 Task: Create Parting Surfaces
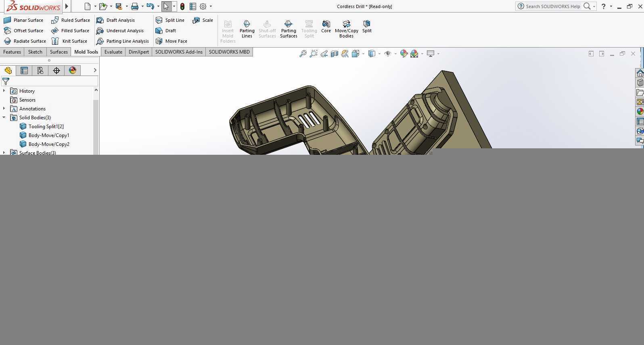[289, 29]
